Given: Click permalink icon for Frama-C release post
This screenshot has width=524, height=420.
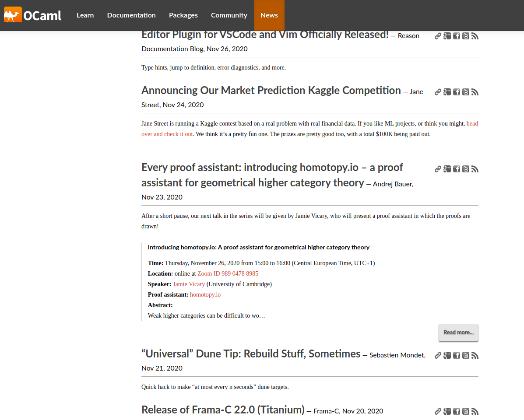Looking at the screenshot, I should [438, 411].
